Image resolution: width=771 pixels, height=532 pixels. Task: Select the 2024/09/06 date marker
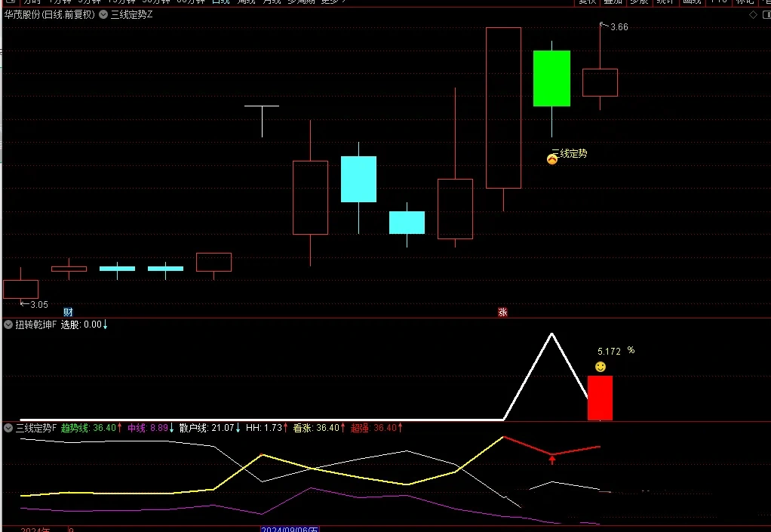pyautogui.click(x=290, y=528)
